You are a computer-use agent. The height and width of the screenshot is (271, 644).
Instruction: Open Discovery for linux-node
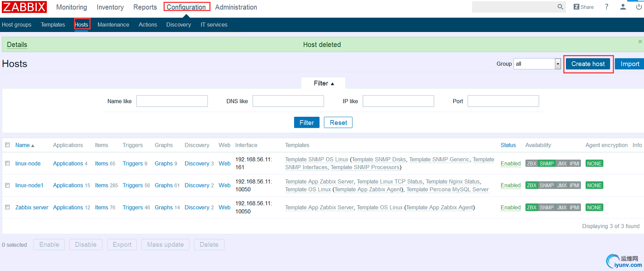coord(197,163)
